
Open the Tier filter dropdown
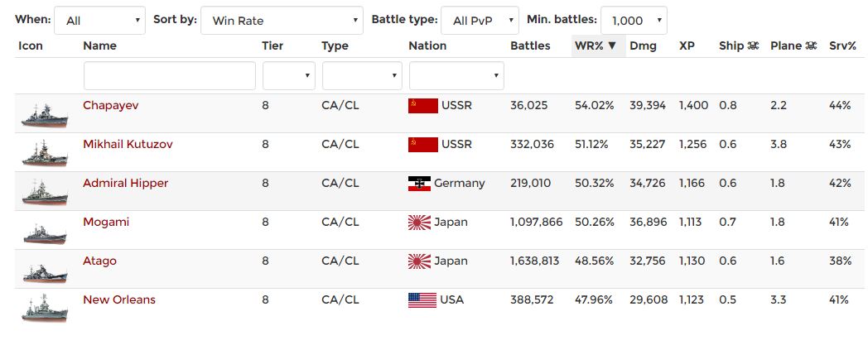(x=288, y=75)
